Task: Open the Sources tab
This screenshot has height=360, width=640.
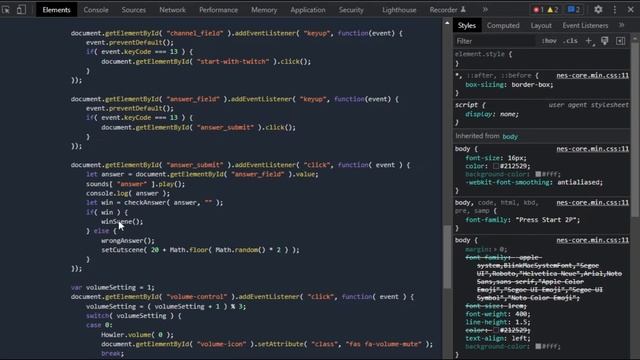Action: click(133, 10)
